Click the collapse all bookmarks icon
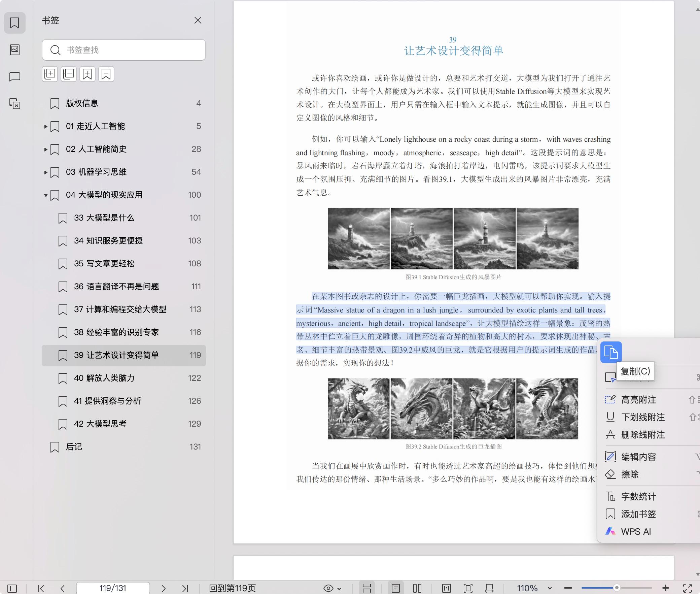 pyautogui.click(x=69, y=74)
